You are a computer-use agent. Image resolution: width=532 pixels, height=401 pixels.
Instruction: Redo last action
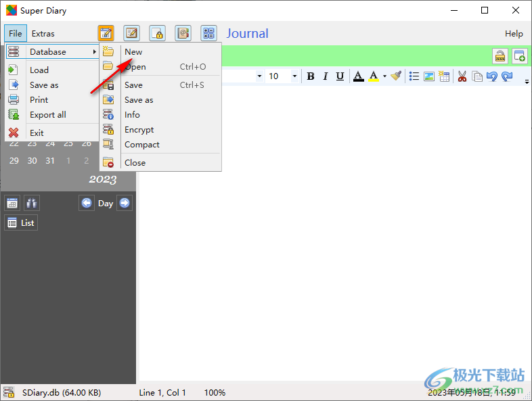tap(507, 76)
